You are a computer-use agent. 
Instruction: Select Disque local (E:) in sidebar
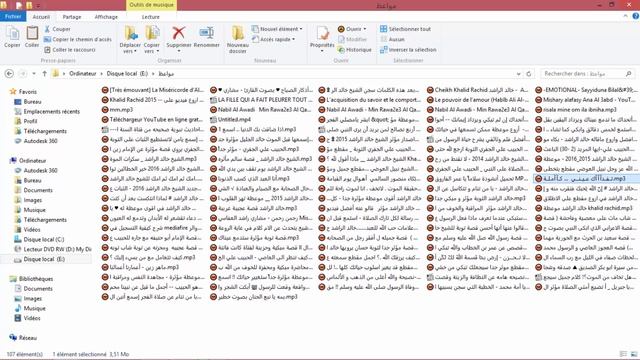(44, 259)
